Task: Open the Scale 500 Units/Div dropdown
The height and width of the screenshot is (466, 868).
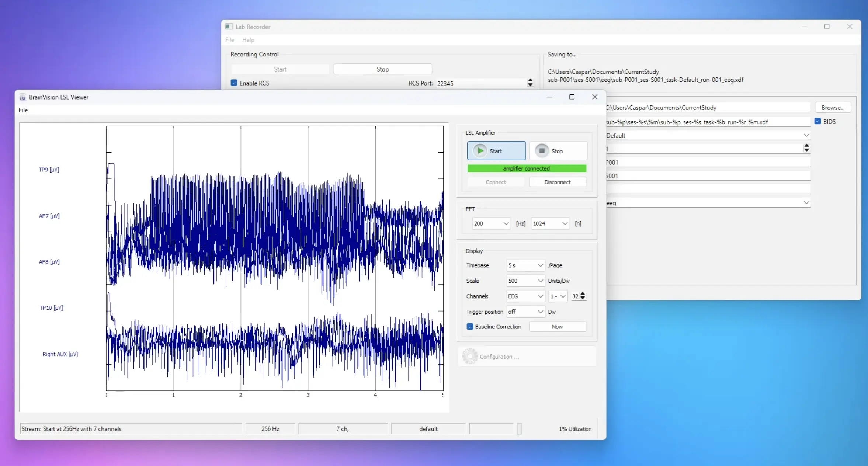Action: click(525, 281)
